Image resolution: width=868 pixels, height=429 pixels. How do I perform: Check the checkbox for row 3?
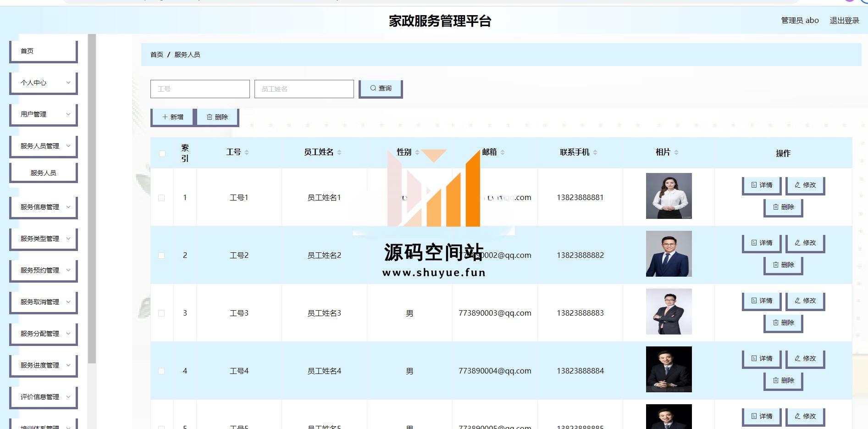pos(161,313)
